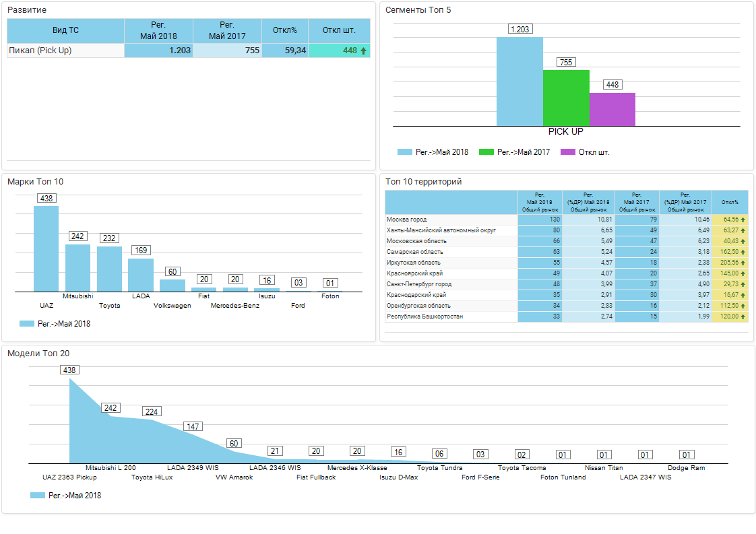Click the up arrow next to Иркутская область's 205,56
The image size is (756, 534).
(x=743, y=263)
